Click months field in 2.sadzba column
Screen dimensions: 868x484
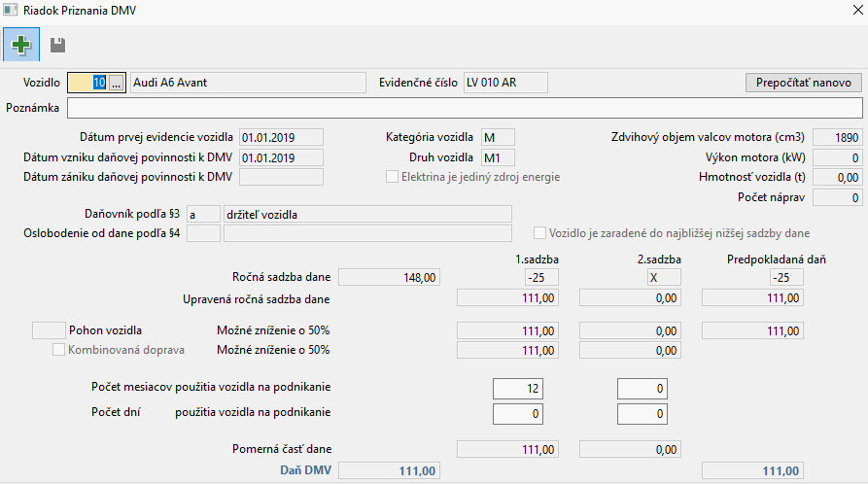pyautogui.click(x=642, y=389)
